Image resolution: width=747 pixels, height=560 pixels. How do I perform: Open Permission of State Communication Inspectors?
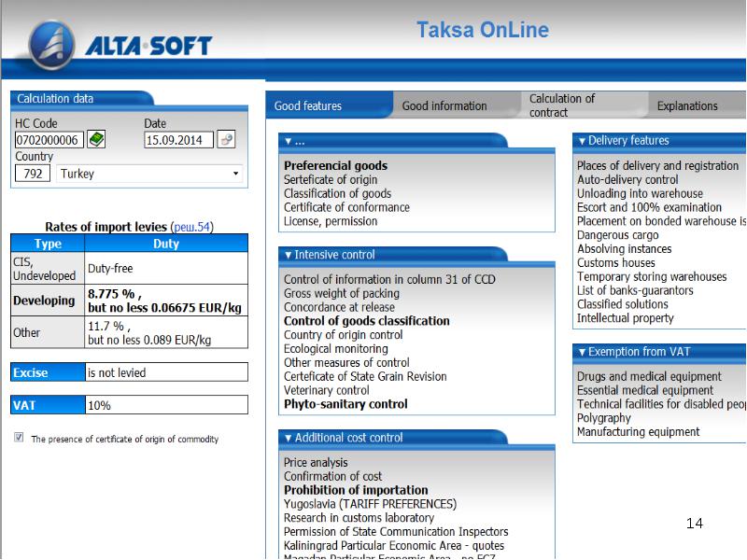click(396, 531)
